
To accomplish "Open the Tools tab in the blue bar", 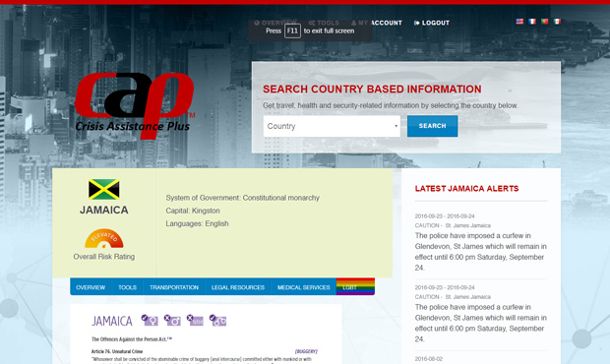I will [x=127, y=287].
